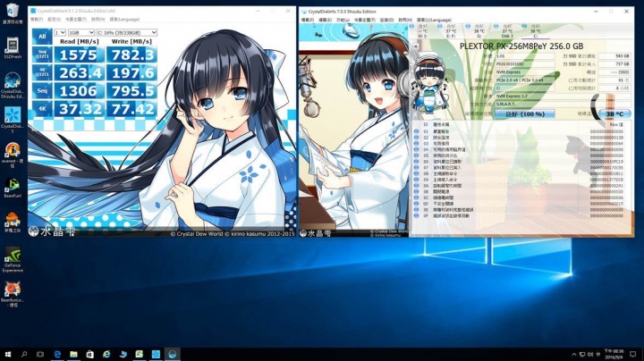The image size is (644, 361).
Task: Open Task View on the taskbar
Action: (x=40, y=354)
